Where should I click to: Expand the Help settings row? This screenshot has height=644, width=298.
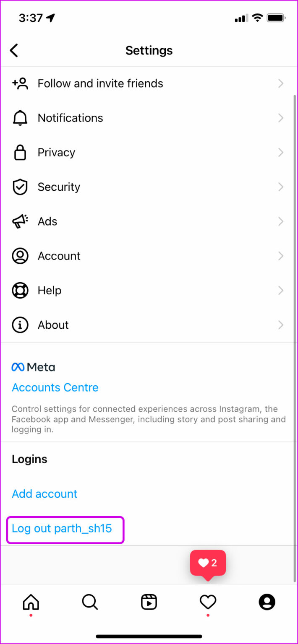[149, 290]
